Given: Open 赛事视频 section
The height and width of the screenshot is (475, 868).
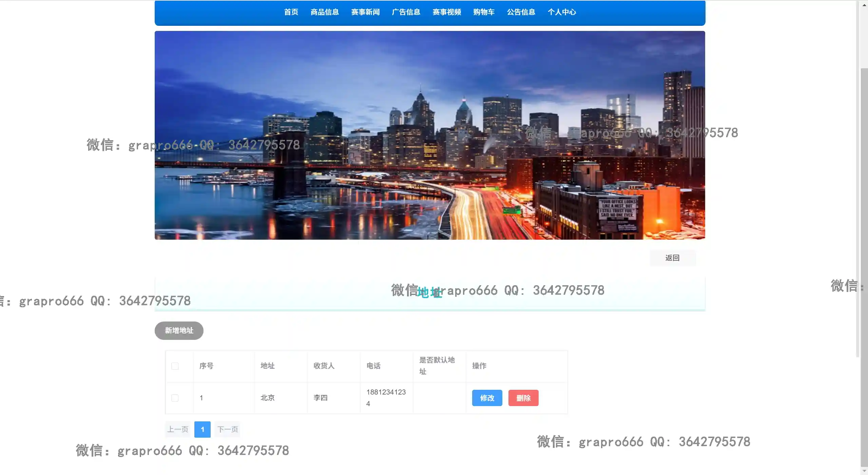Looking at the screenshot, I should (447, 12).
